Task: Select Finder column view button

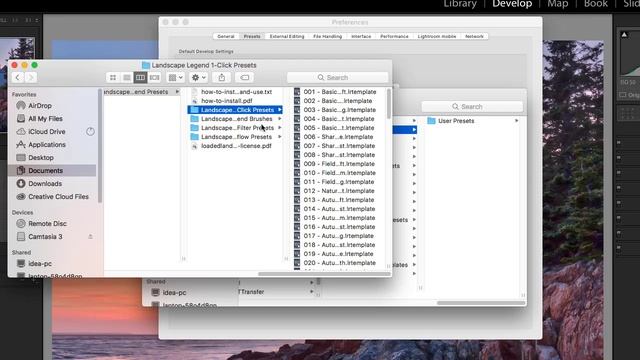Action: coord(140,78)
